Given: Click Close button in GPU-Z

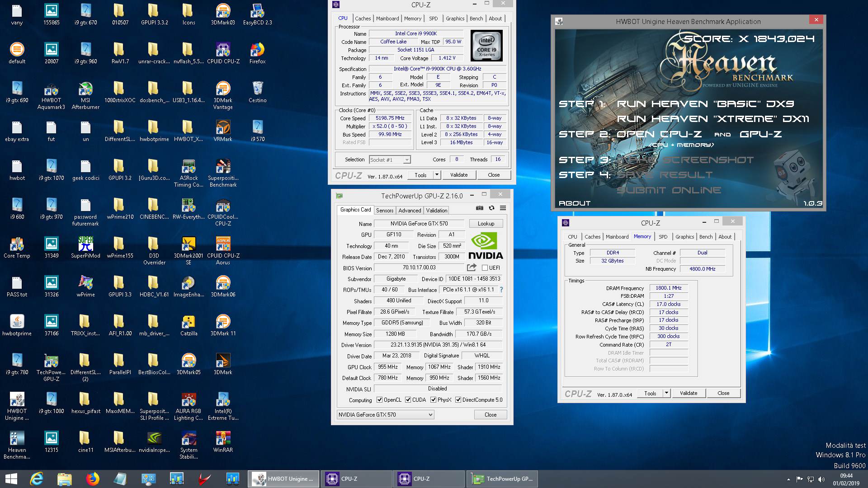Looking at the screenshot, I should pos(491,415).
